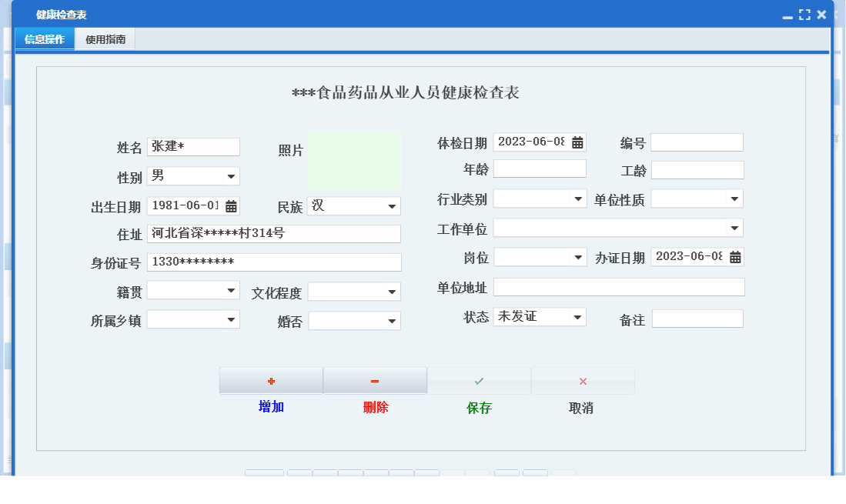Click the 保存 save button
Image resolution: width=846 pixels, height=504 pixels.
click(x=479, y=407)
